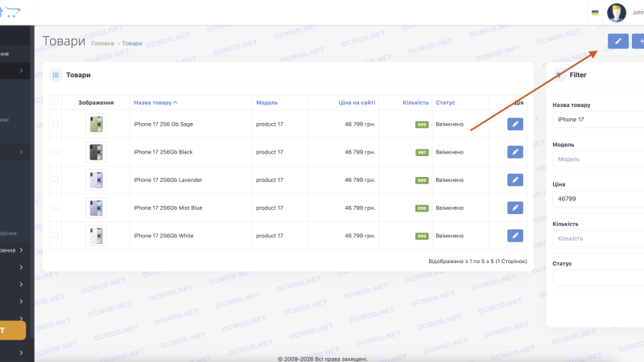
Task: Open the Статус filter dropdown
Action: (x=598, y=278)
